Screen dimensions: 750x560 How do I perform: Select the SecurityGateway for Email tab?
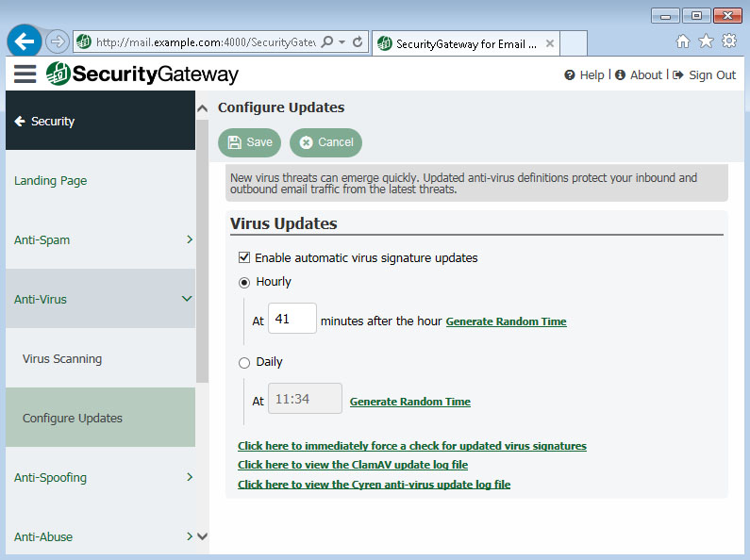tap(466, 44)
